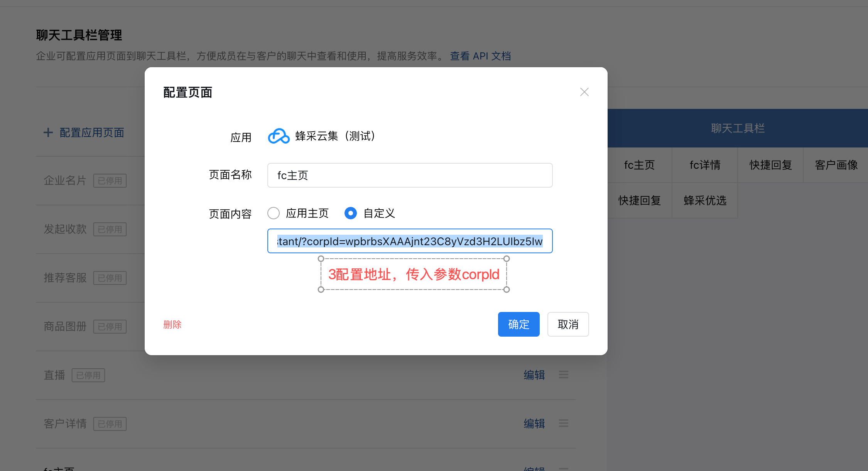Screen dimensions: 868x471
Task: Click the plus icon beside 配置应用页面
Action: tap(48, 133)
